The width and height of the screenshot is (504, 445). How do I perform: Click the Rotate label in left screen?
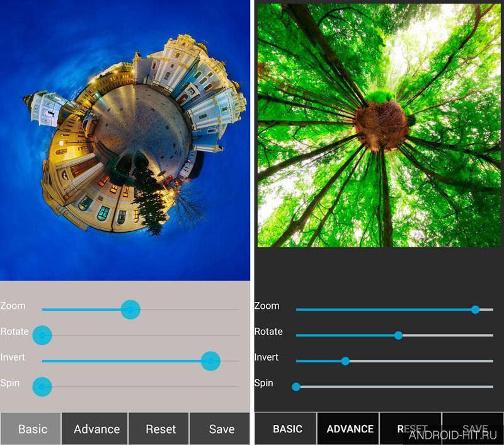(x=14, y=332)
